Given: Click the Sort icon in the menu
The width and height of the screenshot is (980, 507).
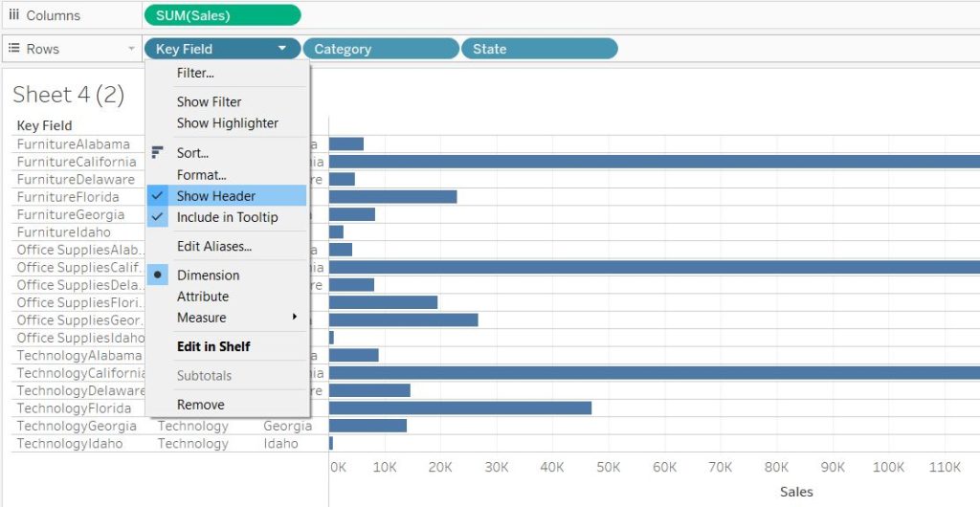Looking at the screenshot, I should click(x=158, y=153).
